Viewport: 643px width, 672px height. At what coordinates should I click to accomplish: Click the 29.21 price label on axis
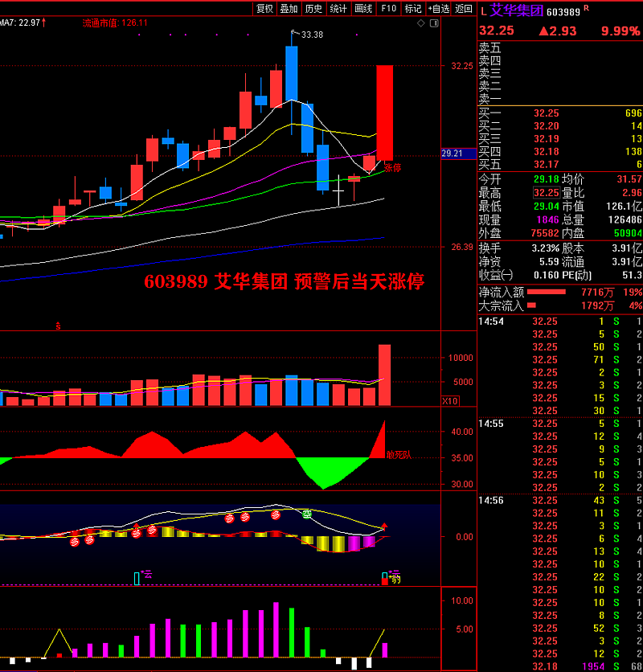pos(452,153)
